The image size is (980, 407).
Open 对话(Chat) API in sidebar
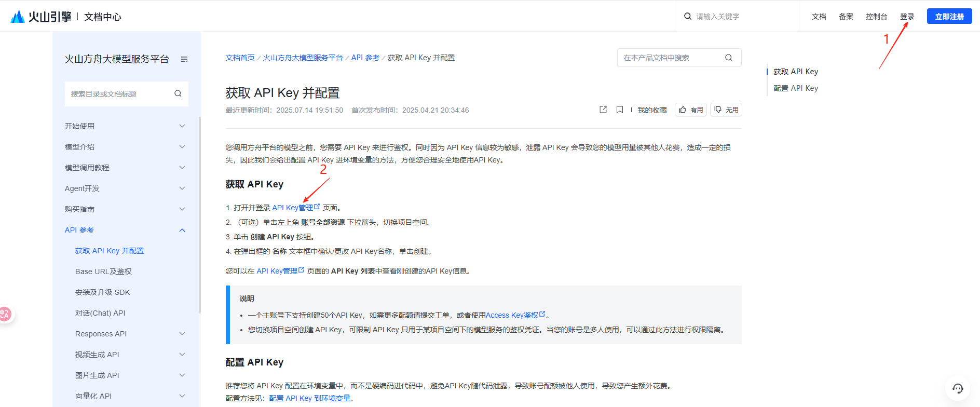100,313
